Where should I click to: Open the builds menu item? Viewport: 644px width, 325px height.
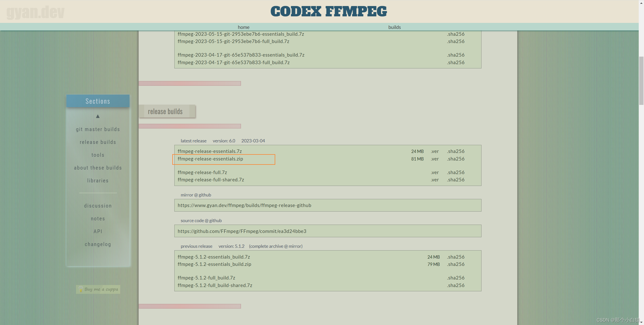[394, 27]
